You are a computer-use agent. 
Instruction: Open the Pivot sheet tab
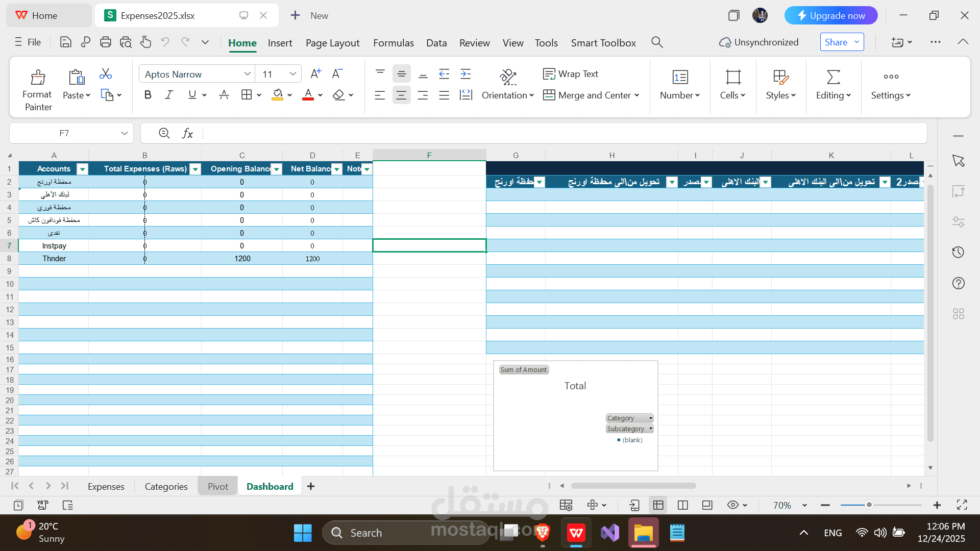(x=217, y=486)
